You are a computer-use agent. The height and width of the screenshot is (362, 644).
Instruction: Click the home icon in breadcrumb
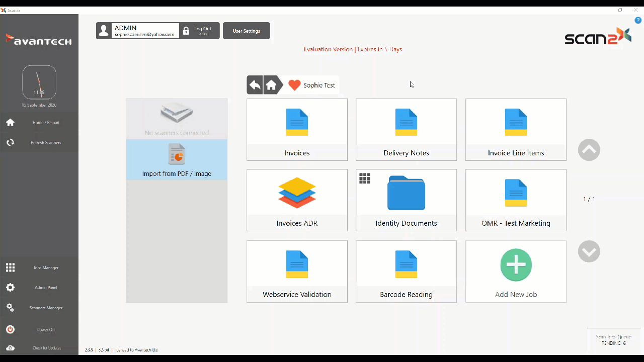click(x=271, y=85)
